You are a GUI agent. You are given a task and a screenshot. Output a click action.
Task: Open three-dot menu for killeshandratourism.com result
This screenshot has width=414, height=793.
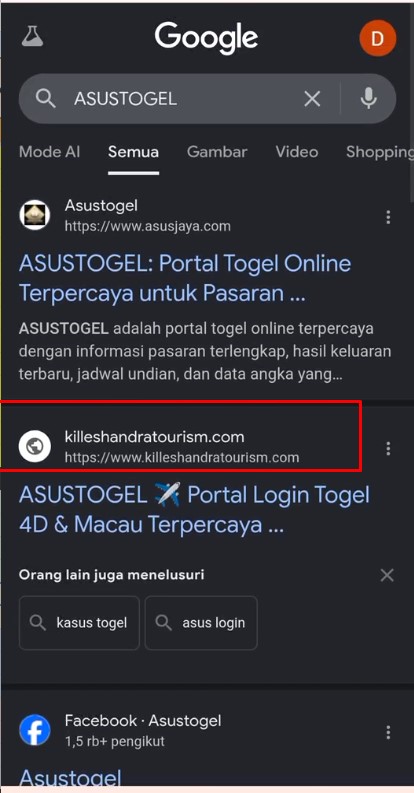[388, 448]
